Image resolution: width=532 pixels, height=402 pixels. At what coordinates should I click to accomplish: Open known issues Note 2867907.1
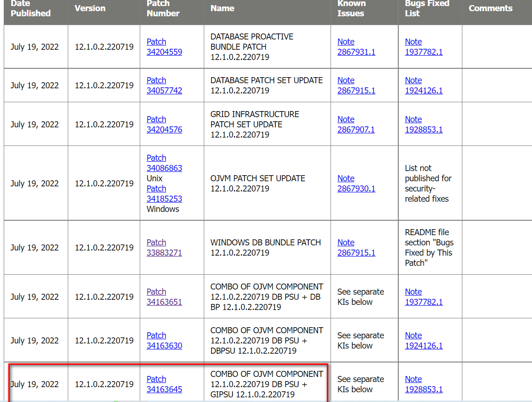356,125
